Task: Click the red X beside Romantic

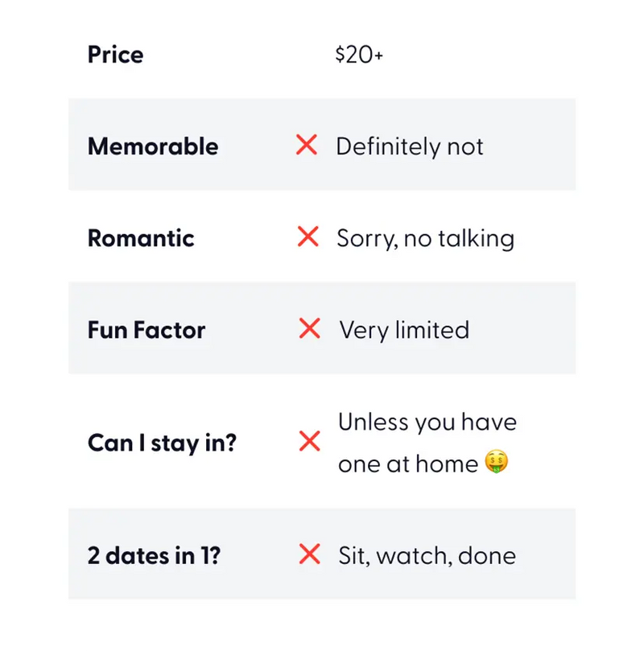Action: [308, 237]
